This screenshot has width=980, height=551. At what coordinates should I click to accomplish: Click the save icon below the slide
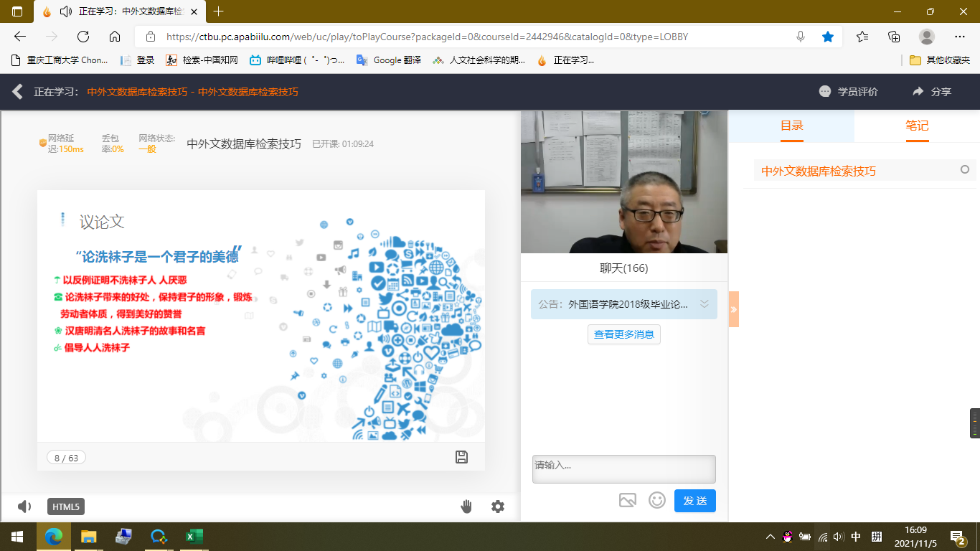[461, 457]
